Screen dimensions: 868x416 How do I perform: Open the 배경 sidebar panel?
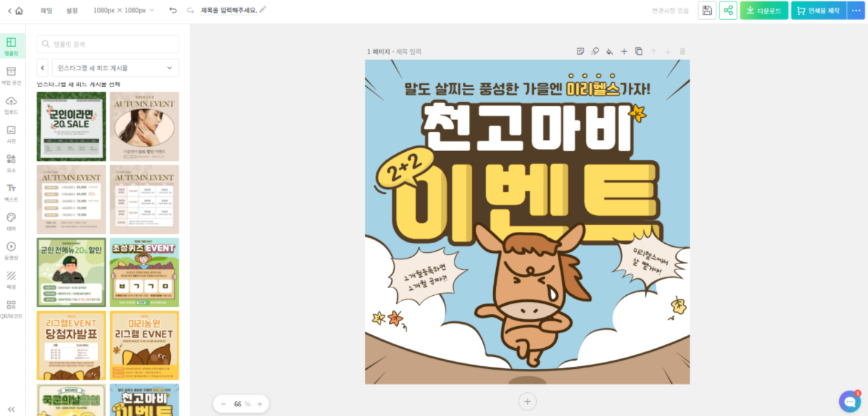click(11, 280)
